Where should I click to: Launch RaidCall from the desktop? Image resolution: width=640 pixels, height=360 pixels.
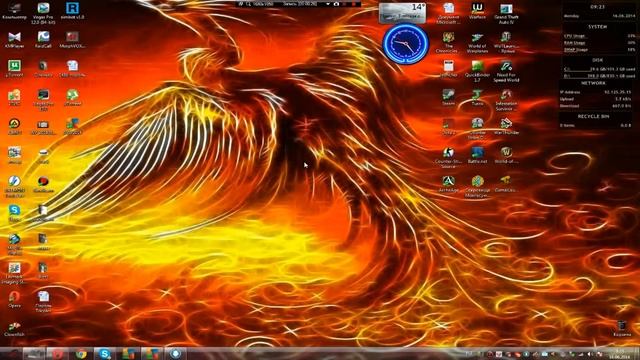coord(43,40)
